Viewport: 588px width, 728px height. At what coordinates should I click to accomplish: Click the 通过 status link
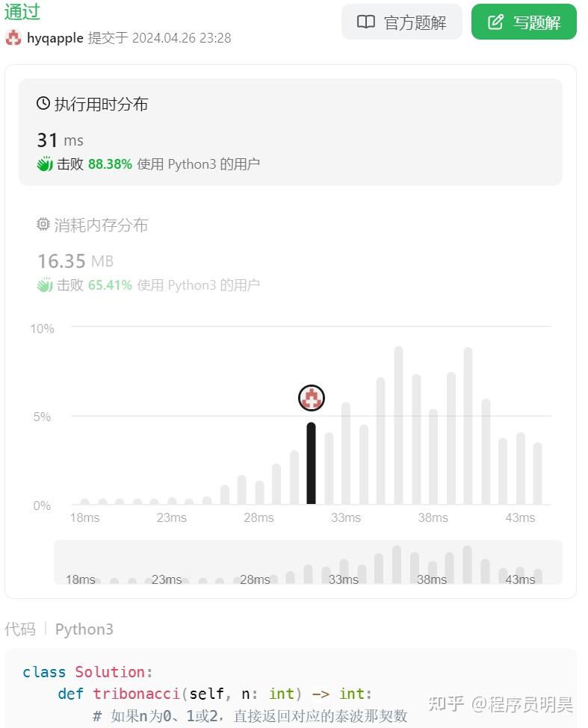[22, 12]
